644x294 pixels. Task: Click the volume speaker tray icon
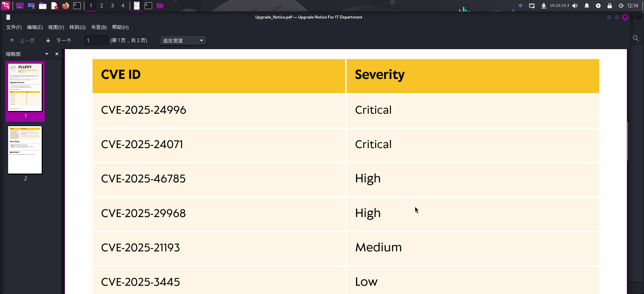(575, 6)
